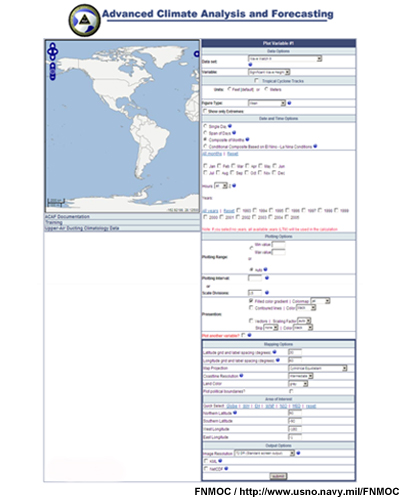400x500 pixels.
Task: Check Show only Extremes
Action: tap(205, 111)
